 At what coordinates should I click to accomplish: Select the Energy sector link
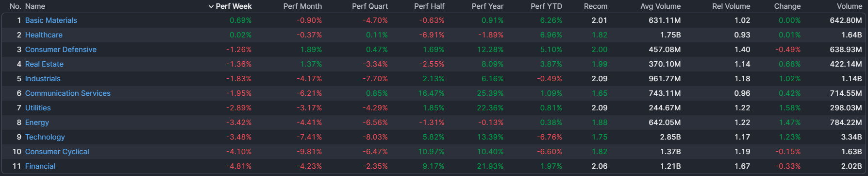(37, 123)
